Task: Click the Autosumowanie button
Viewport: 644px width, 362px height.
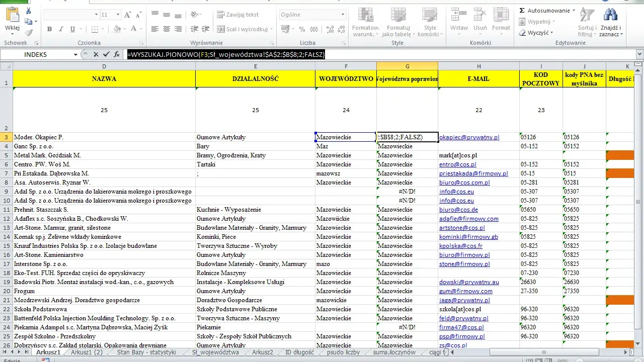Action: (x=547, y=11)
